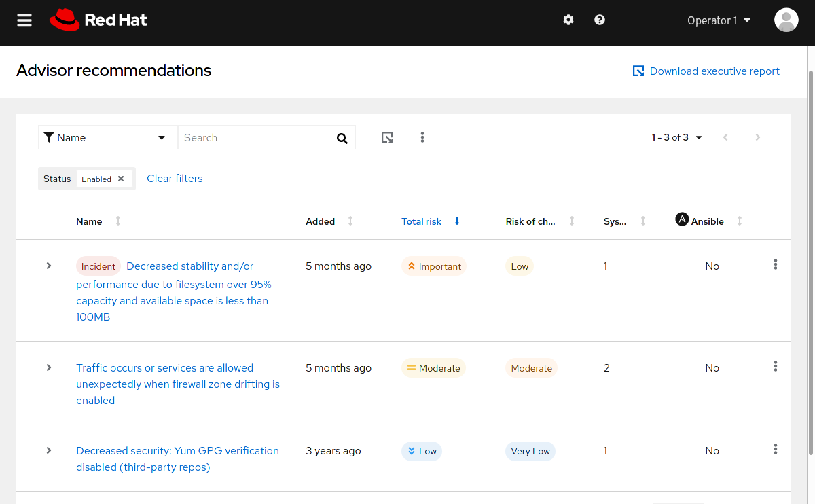Open kebab menu for the firewall zone row

tap(775, 367)
